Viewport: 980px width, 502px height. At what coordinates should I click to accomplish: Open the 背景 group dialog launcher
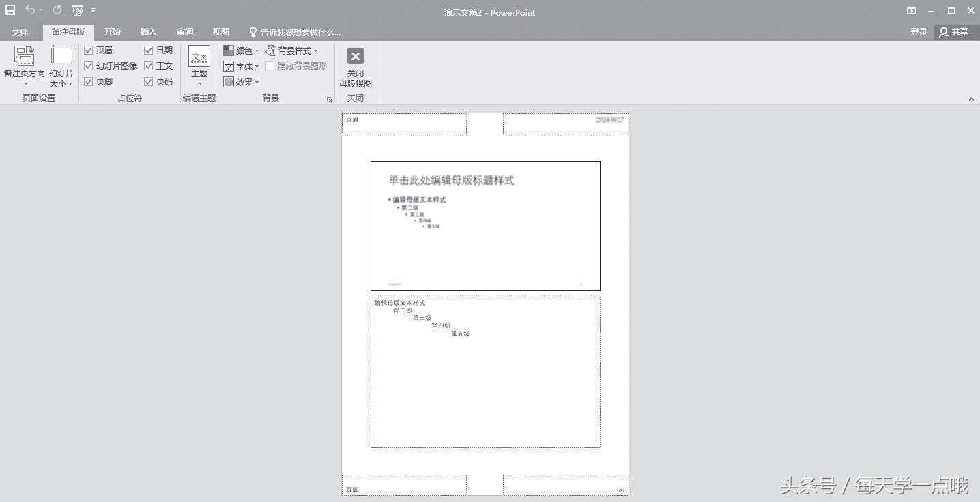330,98
